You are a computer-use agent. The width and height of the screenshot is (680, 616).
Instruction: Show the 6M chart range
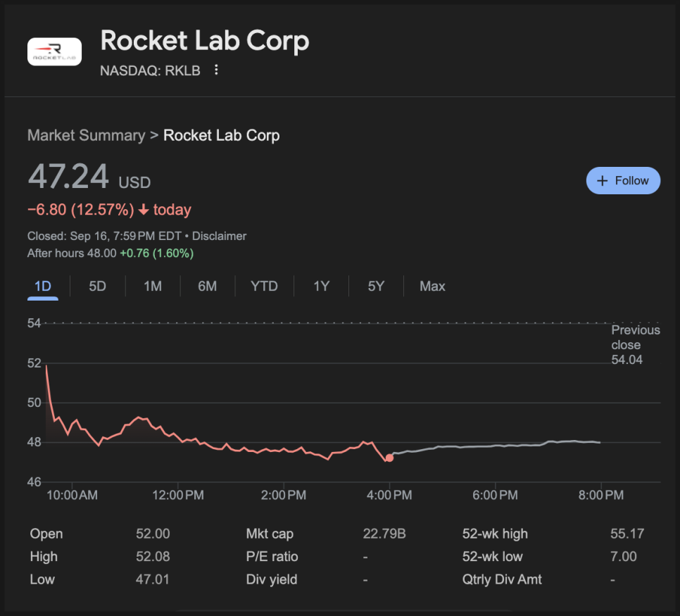207,287
